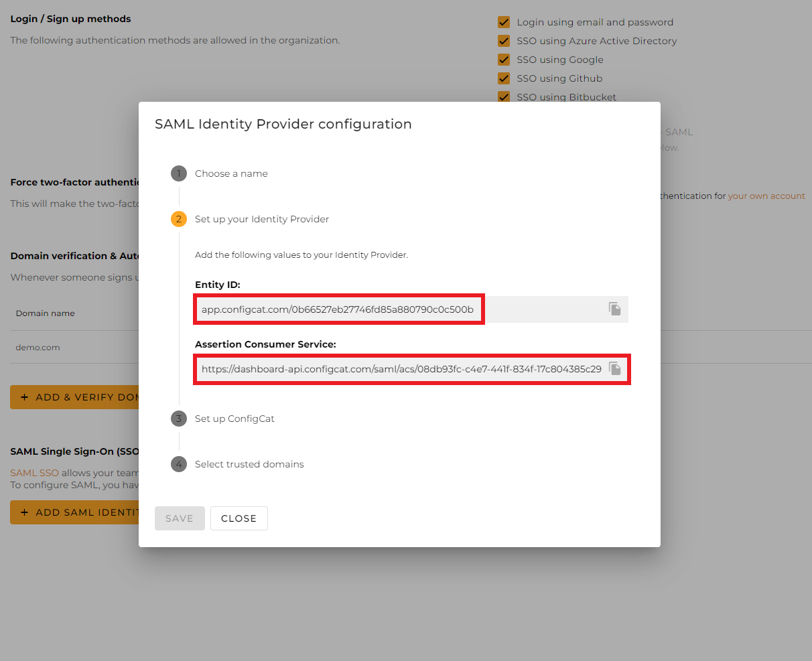Screen dimensions: 812x661
Task: Select the Entity ID value field
Action: click(339, 308)
